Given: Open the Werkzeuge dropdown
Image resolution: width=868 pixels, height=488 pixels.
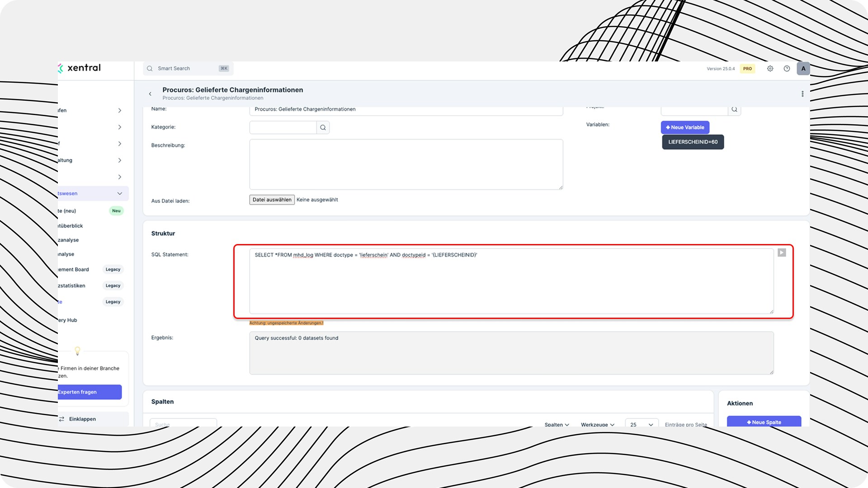Looking at the screenshot, I should click(x=597, y=424).
